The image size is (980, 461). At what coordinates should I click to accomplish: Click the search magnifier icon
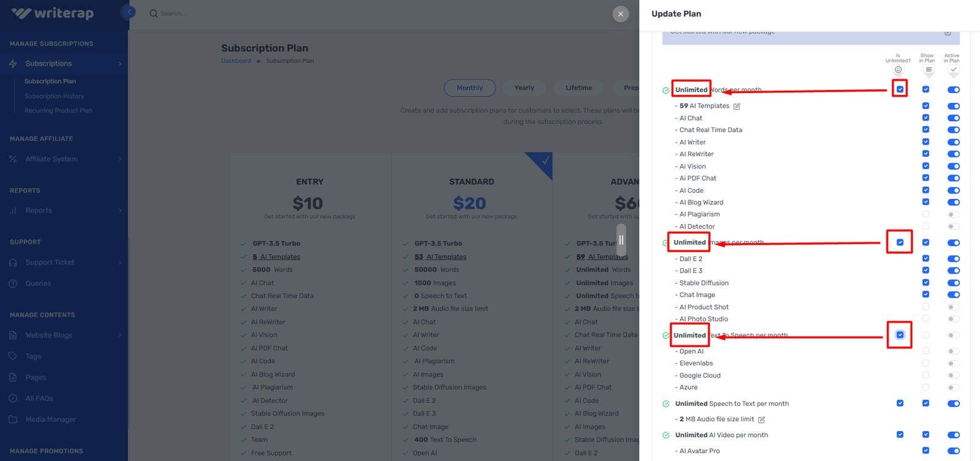click(154, 13)
